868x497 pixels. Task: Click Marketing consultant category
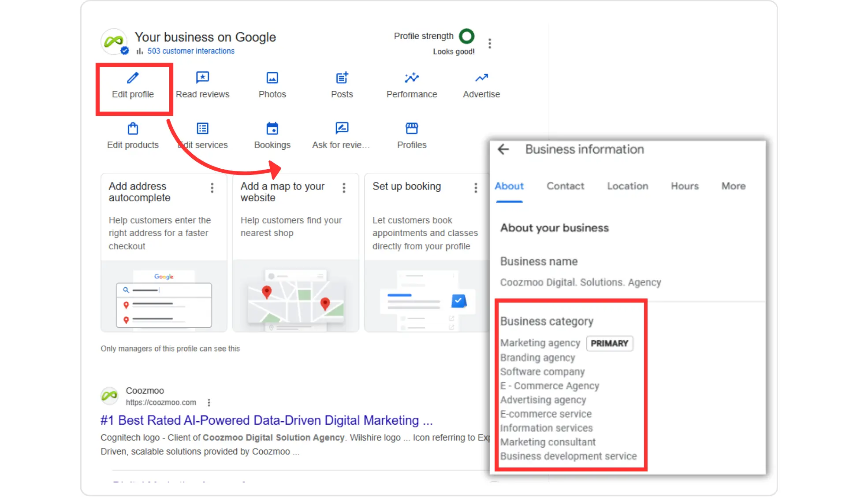[548, 442]
